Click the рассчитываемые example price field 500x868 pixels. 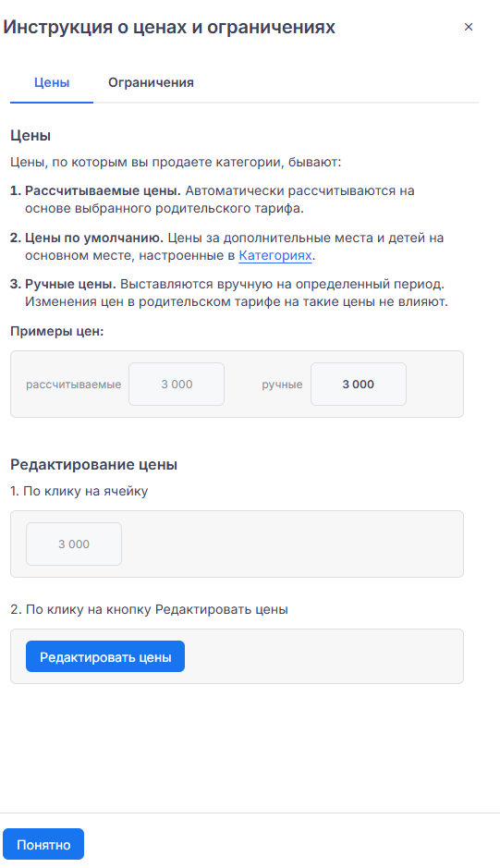[177, 385]
